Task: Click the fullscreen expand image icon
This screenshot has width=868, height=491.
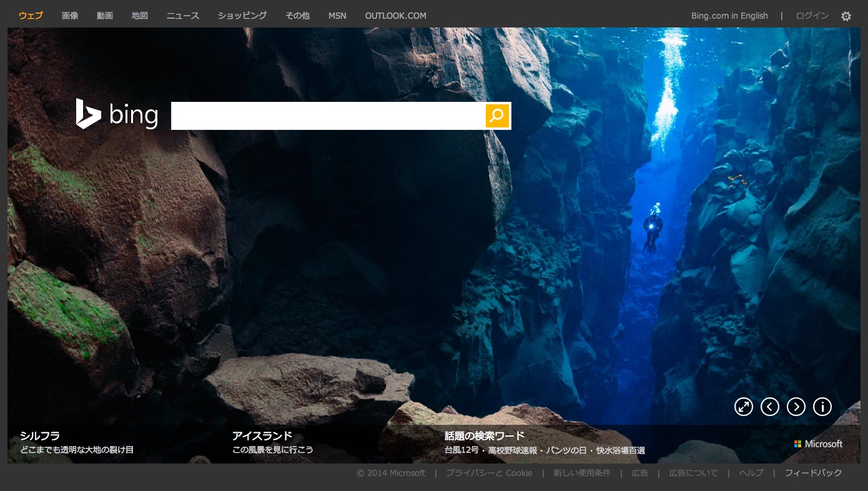Action: click(743, 407)
